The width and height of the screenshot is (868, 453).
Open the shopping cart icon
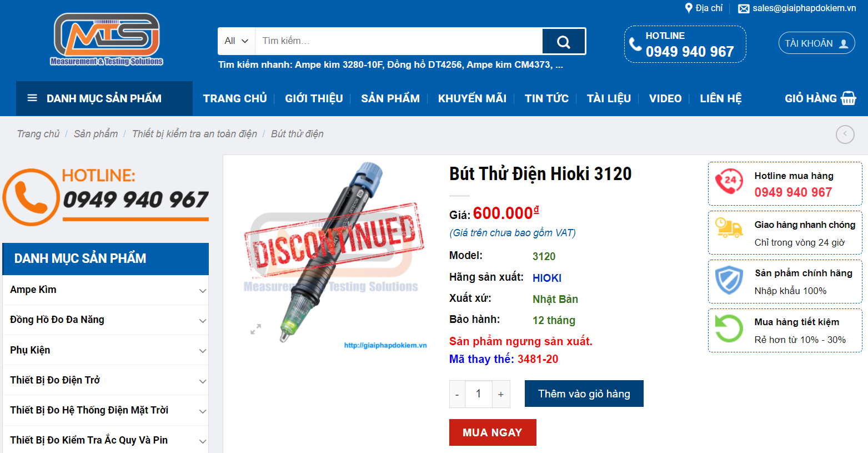[848, 98]
